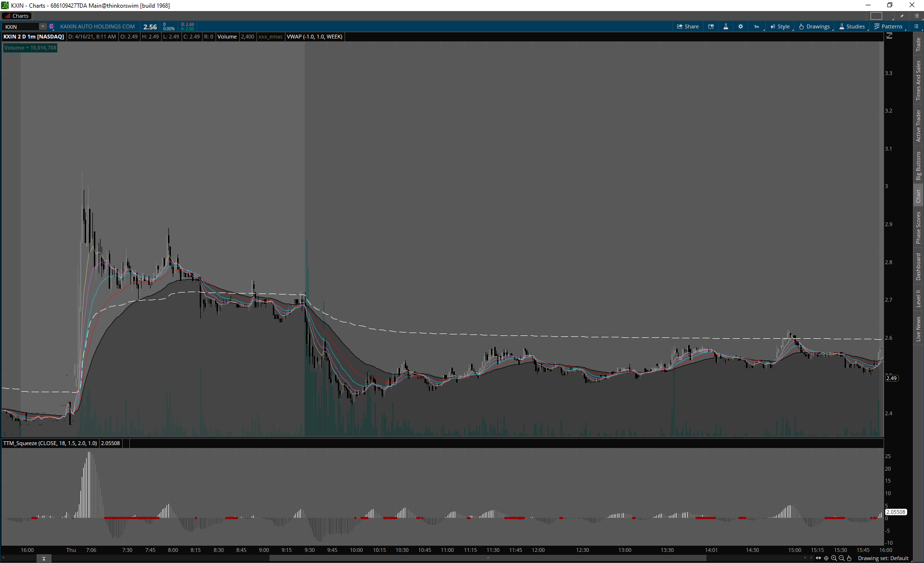
Task: Click the flask Edit studies icon
Action: 726,26
